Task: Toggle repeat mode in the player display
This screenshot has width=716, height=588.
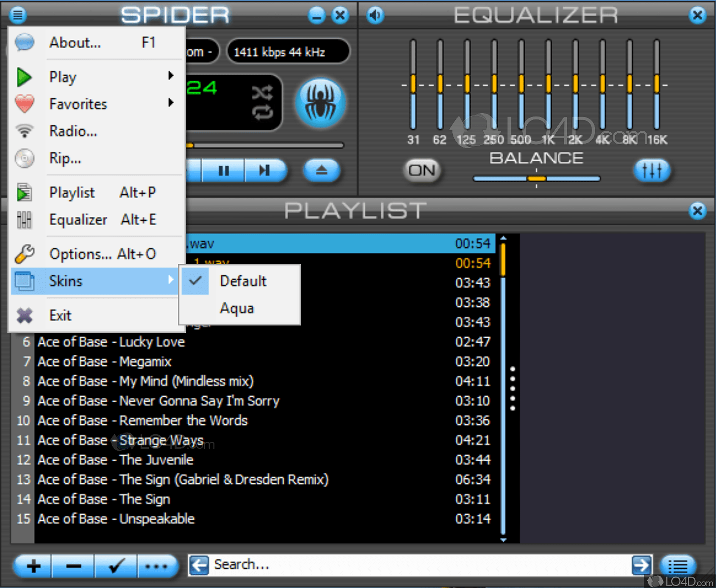Action: (263, 113)
